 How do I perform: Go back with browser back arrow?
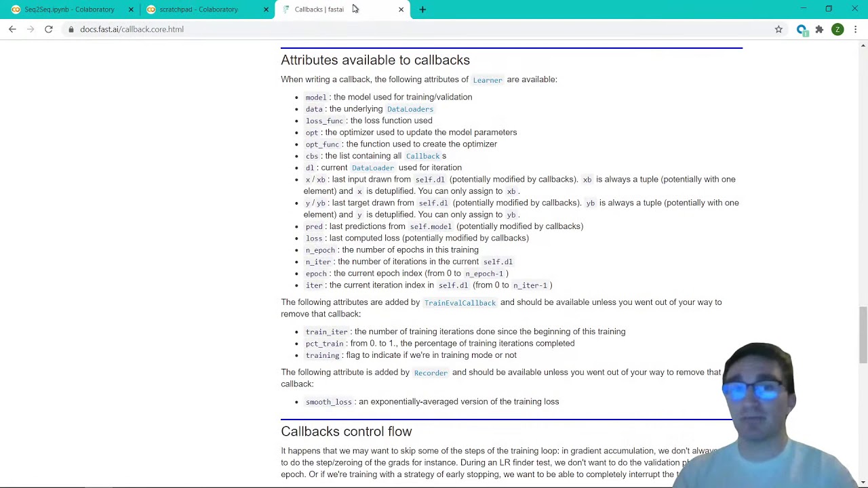[x=12, y=29]
